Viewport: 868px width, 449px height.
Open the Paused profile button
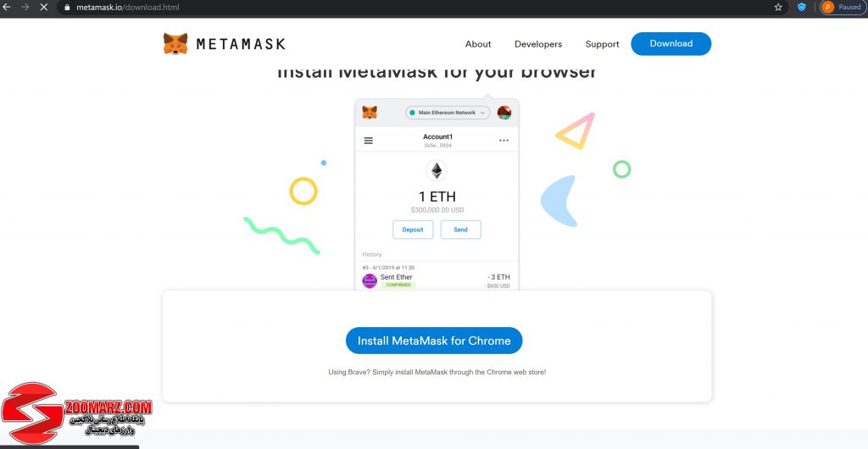[x=843, y=7]
